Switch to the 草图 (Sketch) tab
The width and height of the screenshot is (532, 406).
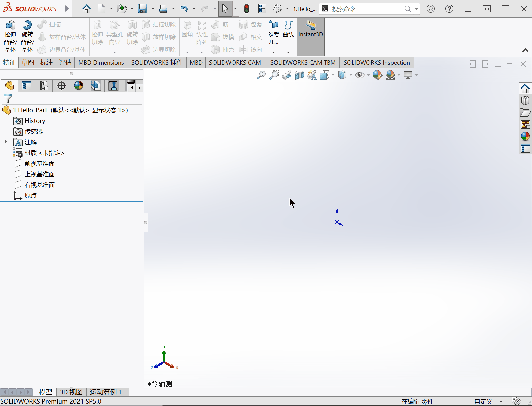click(x=28, y=63)
